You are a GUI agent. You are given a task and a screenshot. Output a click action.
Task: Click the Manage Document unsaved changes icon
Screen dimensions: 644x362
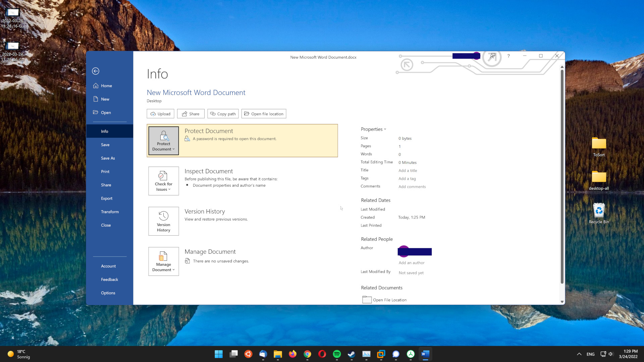click(187, 261)
